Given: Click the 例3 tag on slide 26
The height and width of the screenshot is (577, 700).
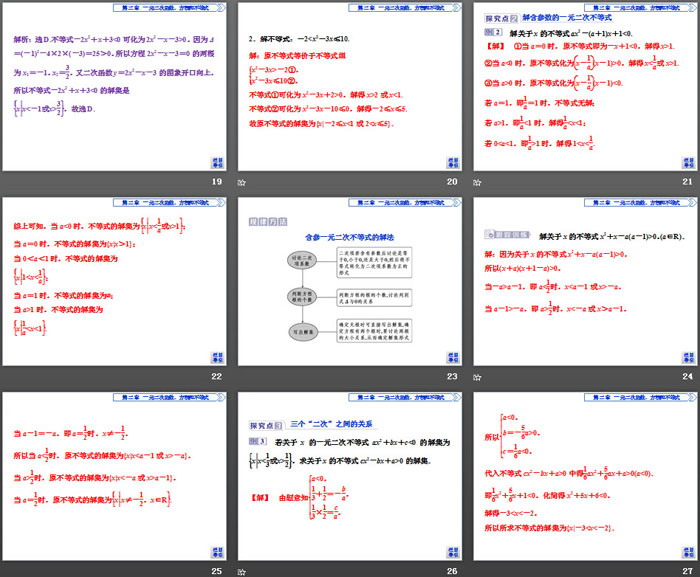Looking at the screenshot, I should pos(258,441).
